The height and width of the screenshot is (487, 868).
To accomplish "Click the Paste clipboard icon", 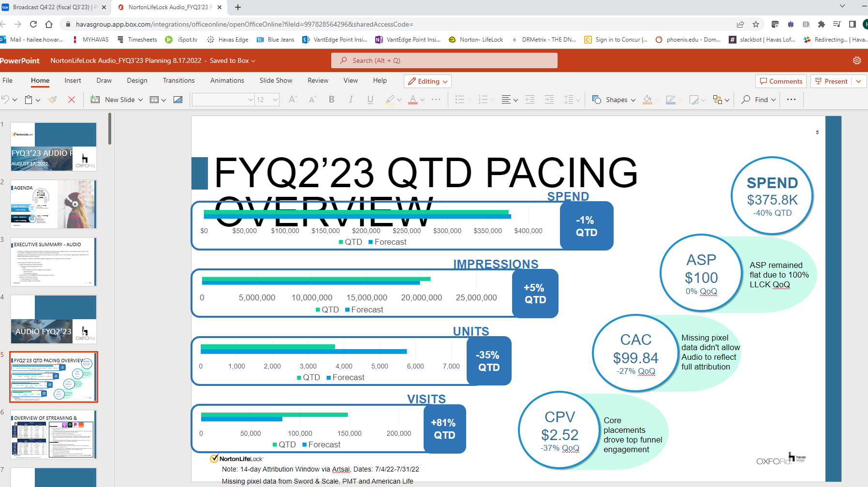I will (x=29, y=100).
